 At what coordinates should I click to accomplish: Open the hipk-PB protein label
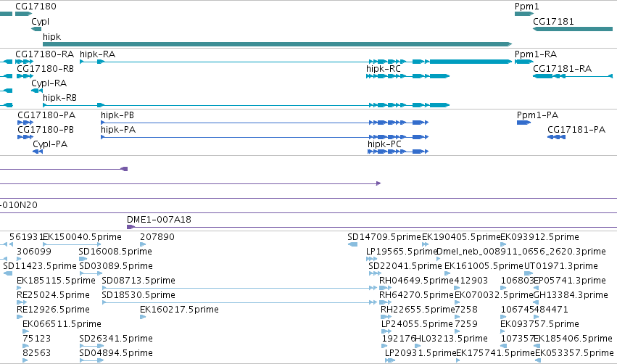pos(117,115)
